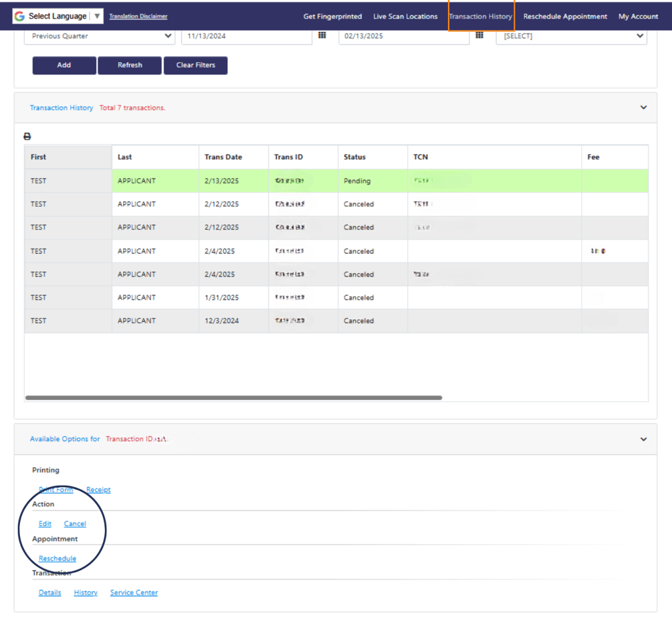This screenshot has width=672, height=621.
Task: Open the calendar picker for the 02/13/2025 date
Action: 479,35
